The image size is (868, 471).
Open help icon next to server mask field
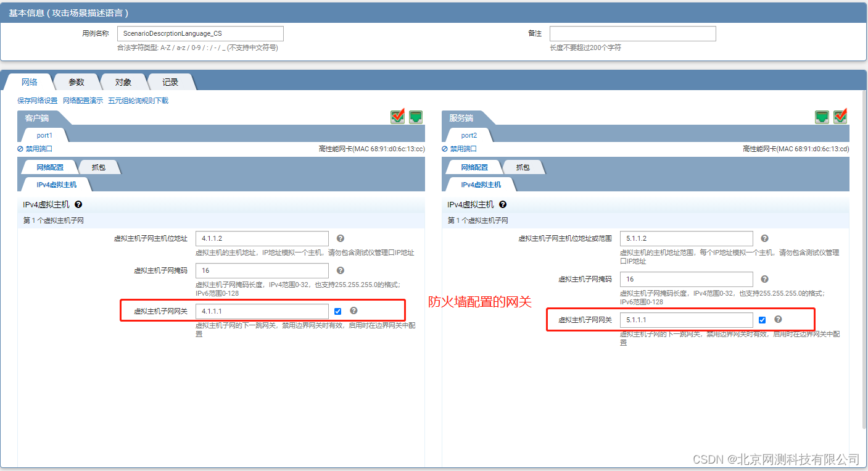765,279
